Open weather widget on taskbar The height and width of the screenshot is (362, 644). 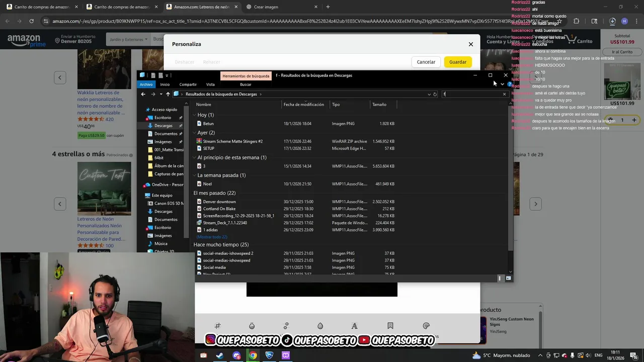[x=501, y=355]
